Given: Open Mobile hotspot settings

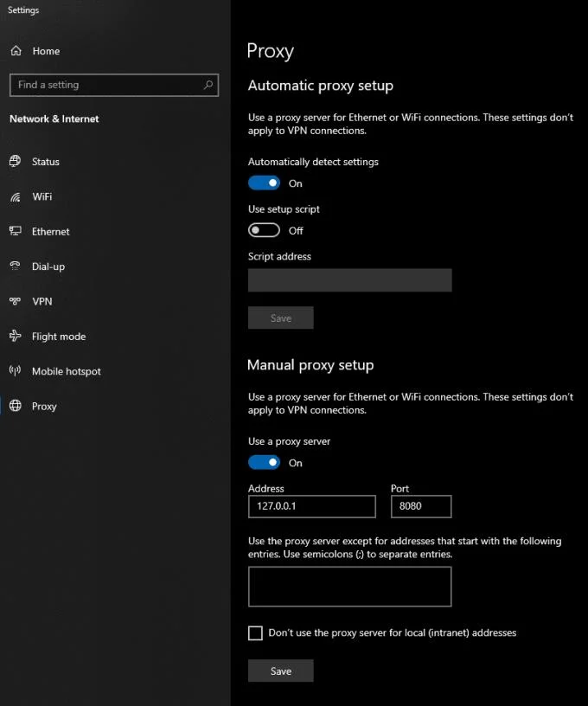Looking at the screenshot, I should pyautogui.click(x=114, y=371).
